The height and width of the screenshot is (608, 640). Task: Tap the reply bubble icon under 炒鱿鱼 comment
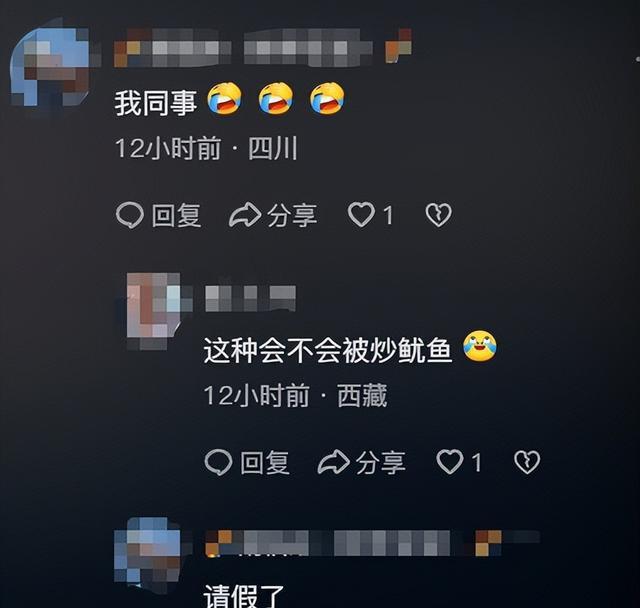218,462
